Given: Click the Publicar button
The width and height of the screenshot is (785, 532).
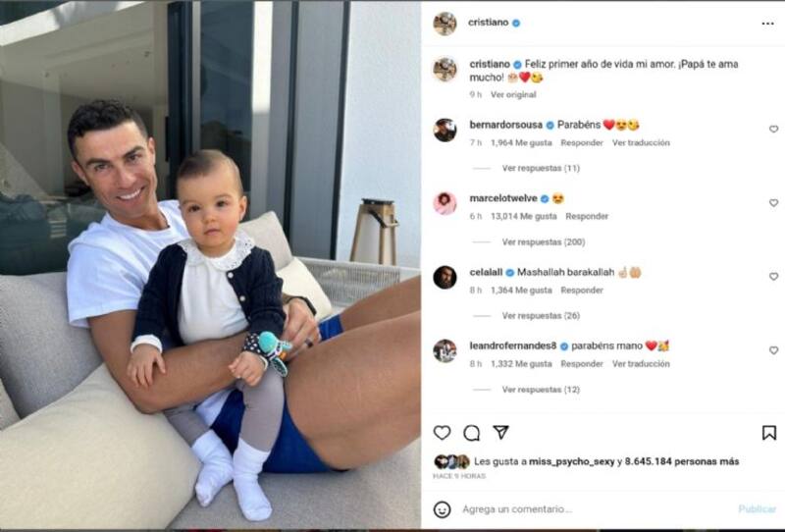Looking at the screenshot, I should point(757,509).
